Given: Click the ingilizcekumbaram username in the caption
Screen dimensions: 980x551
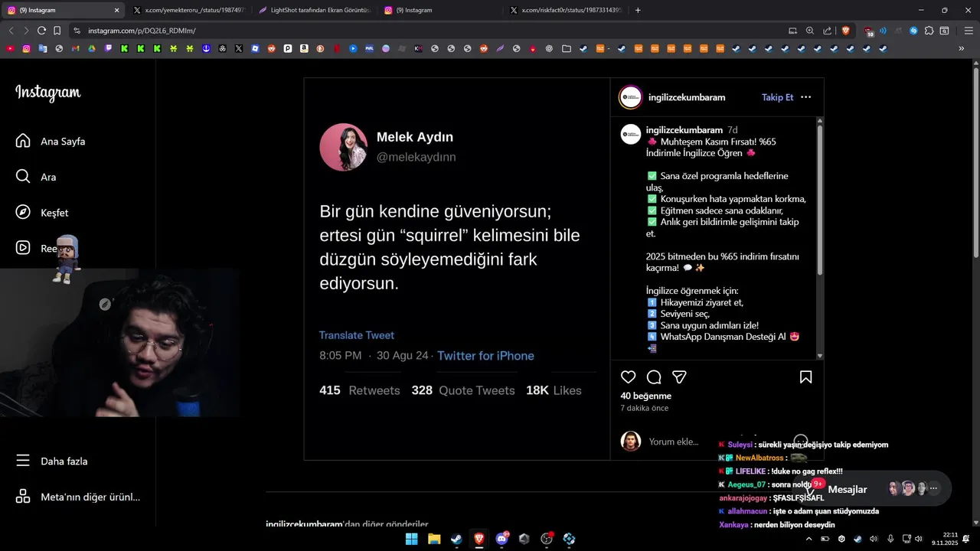Looking at the screenshot, I should tap(684, 130).
